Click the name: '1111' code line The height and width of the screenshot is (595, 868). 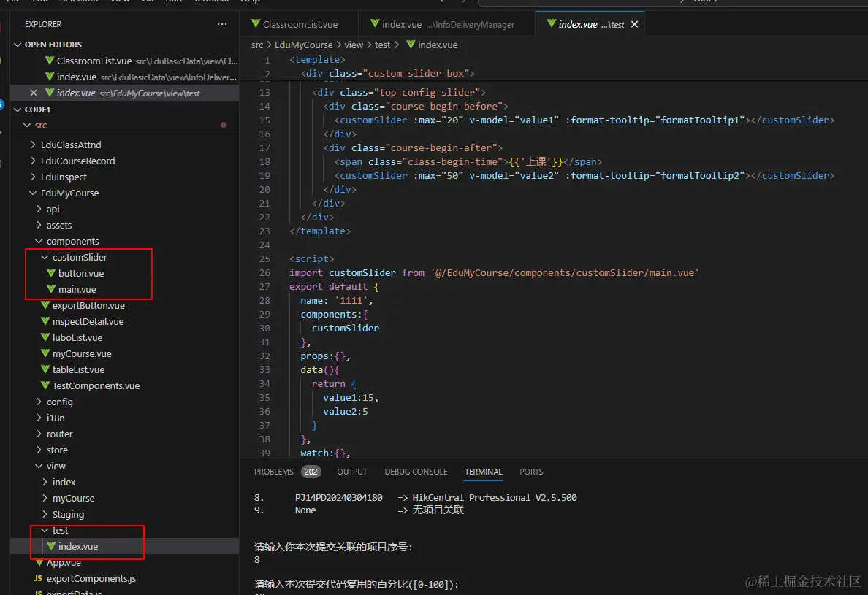coord(337,300)
